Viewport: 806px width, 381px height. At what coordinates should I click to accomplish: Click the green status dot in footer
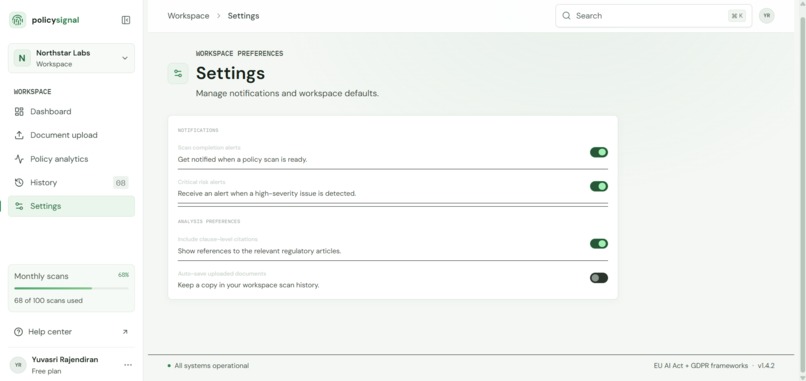pos(169,366)
